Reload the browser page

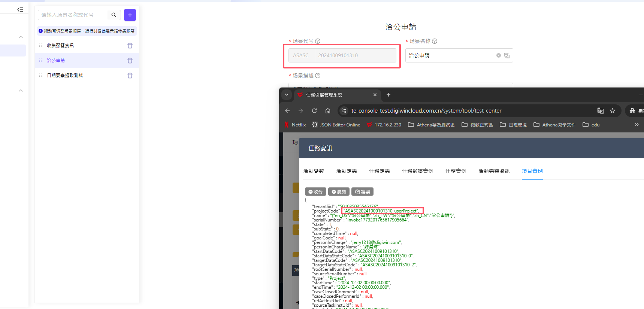click(314, 111)
